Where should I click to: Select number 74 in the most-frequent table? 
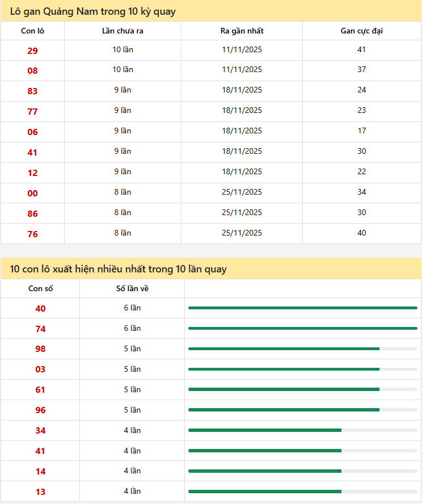coord(40,329)
